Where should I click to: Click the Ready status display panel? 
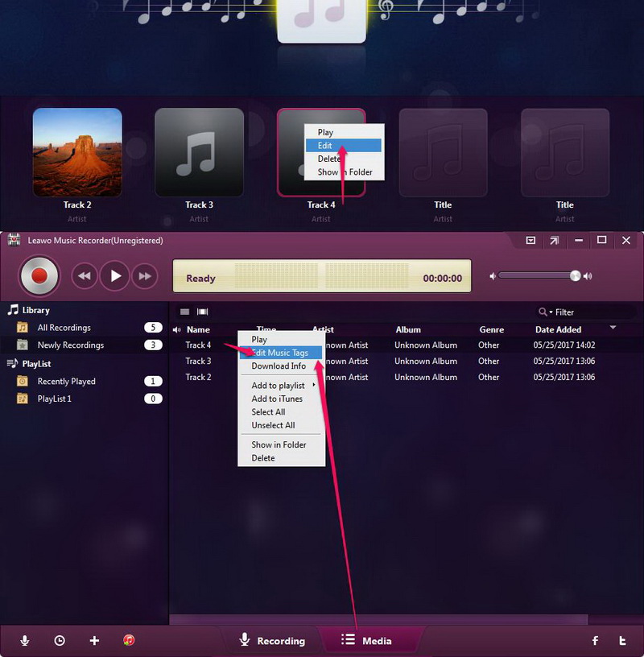click(322, 275)
